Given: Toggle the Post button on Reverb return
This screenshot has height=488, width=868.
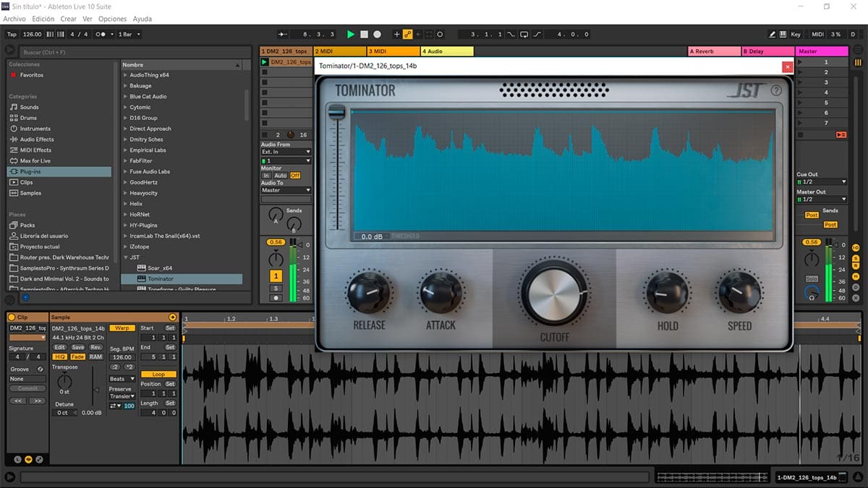Looking at the screenshot, I should pos(812,215).
